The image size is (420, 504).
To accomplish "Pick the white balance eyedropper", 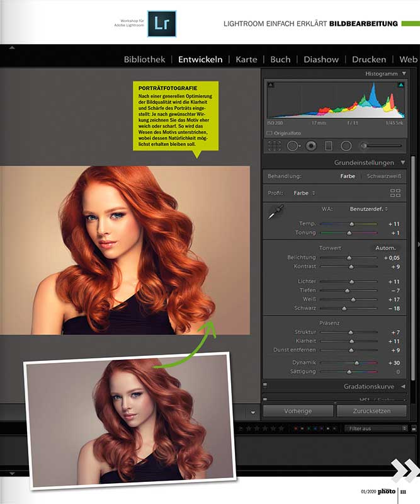I will point(275,212).
